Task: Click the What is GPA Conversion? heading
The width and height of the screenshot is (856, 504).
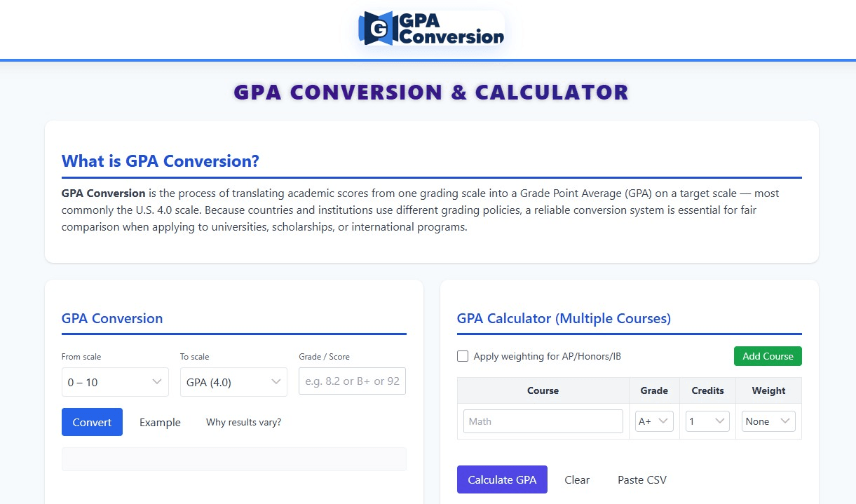Action: [161, 161]
